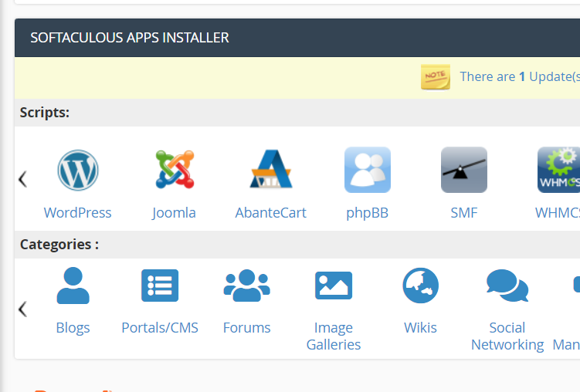Viewport: 580px width, 392px height.
Task: Open the updates available notice link
Action: (x=518, y=76)
